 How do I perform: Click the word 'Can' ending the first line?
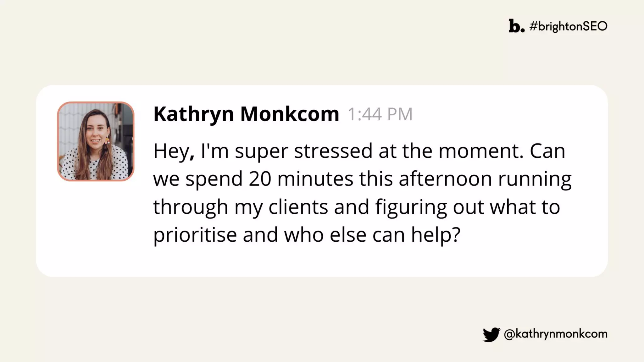tap(547, 151)
